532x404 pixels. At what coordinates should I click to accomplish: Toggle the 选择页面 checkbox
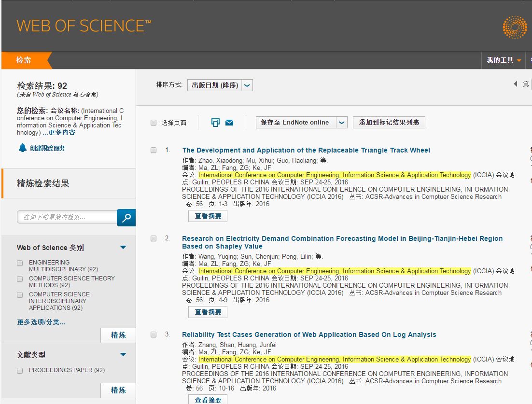click(x=154, y=123)
